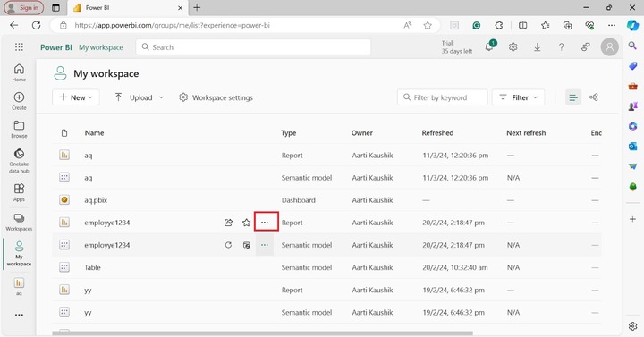Open browser extensions menu
The height and width of the screenshot is (337, 644).
click(x=498, y=25)
